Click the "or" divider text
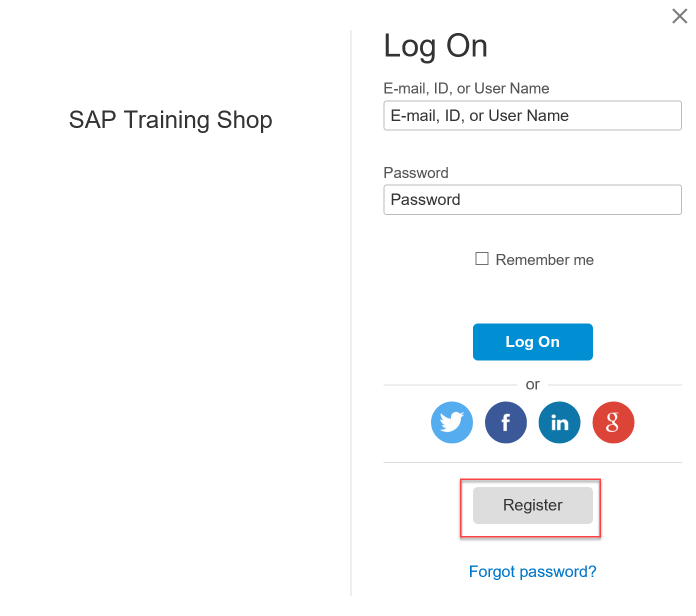This screenshot has width=696, height=616. coord(532,384)
